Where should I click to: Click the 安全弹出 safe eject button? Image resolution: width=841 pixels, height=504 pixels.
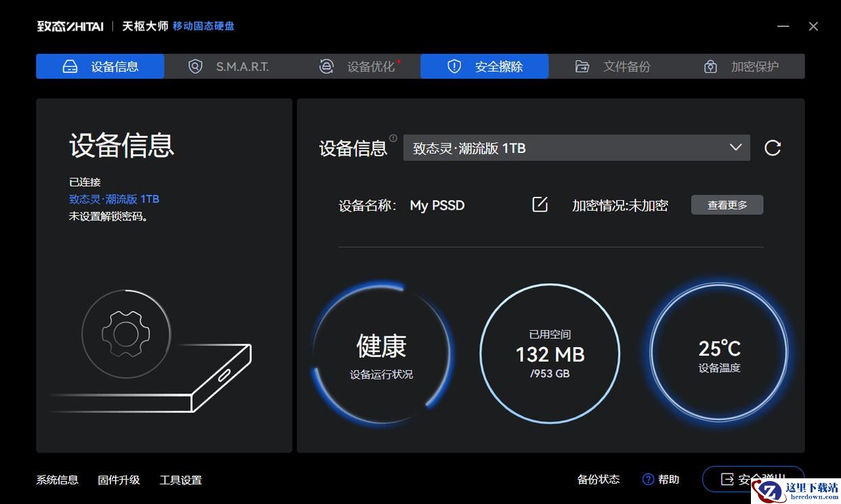(x=752, y=479)
